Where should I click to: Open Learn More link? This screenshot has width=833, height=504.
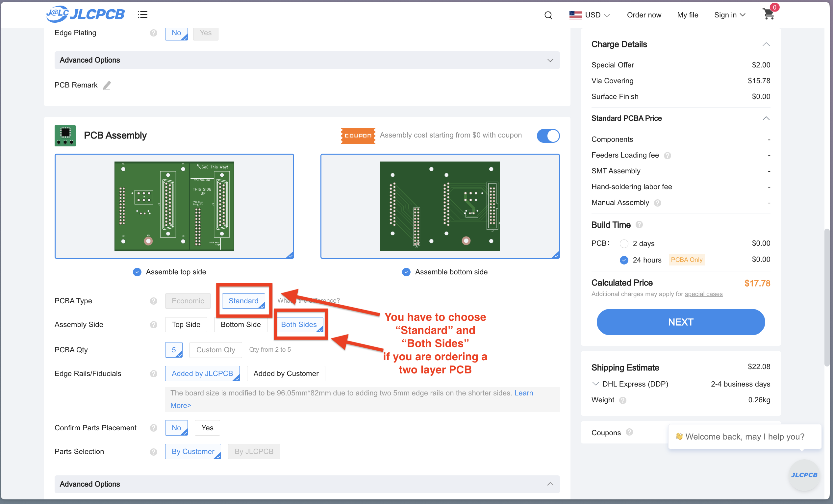point(524,393)
